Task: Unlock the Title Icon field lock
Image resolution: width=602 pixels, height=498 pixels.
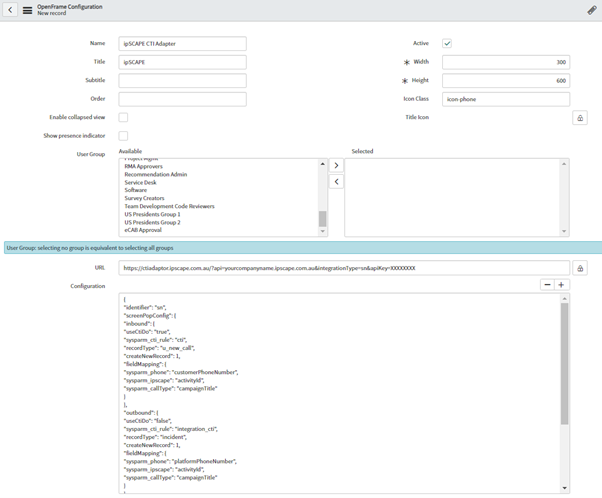Action: point(580,118)
